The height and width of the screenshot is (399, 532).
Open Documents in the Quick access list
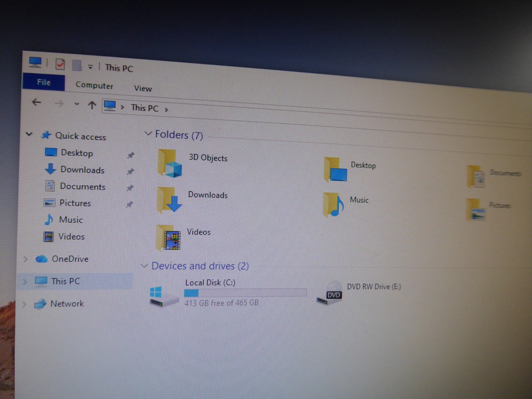click(x=82, y=187)
